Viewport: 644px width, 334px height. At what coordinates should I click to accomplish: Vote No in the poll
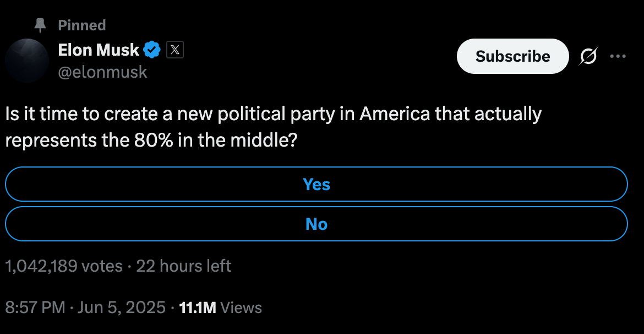(x=316, y=224)
